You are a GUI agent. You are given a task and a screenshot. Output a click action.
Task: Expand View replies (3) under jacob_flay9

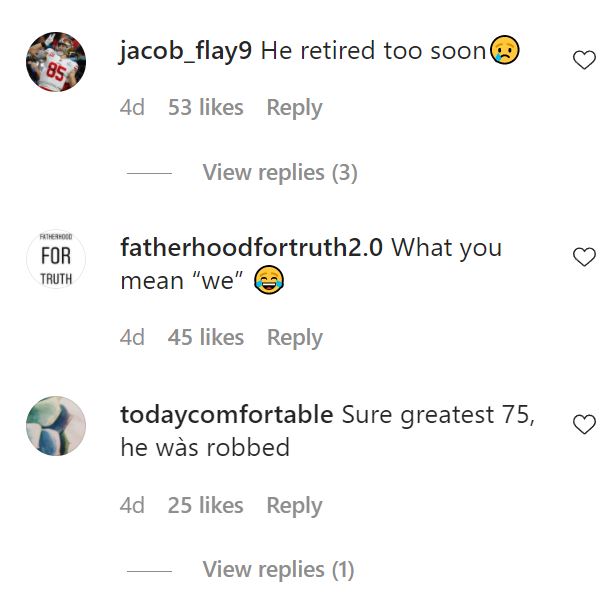[279, 173]
